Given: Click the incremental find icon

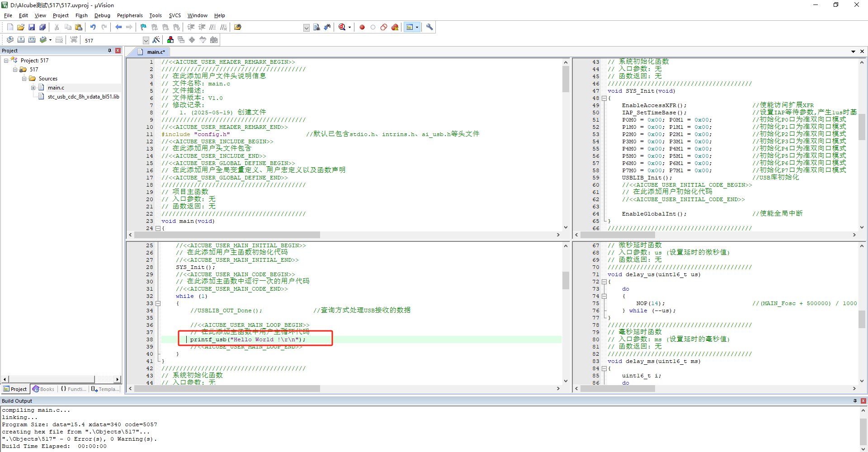Looking at the screenshot, I should (327, 27).
